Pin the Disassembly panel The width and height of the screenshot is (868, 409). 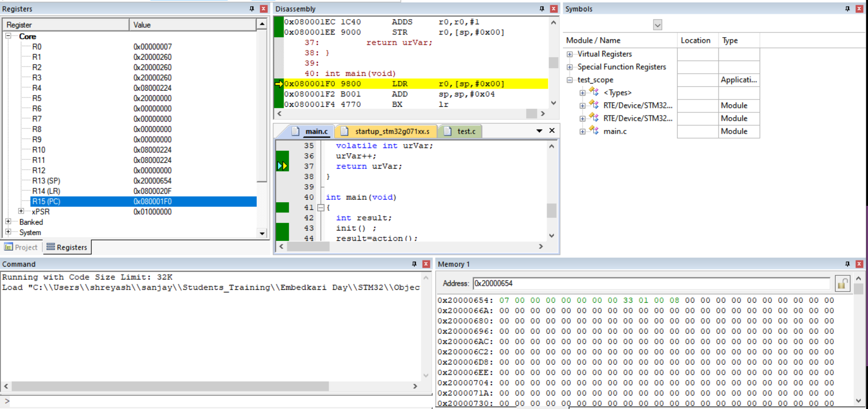(x=542, y=9)
